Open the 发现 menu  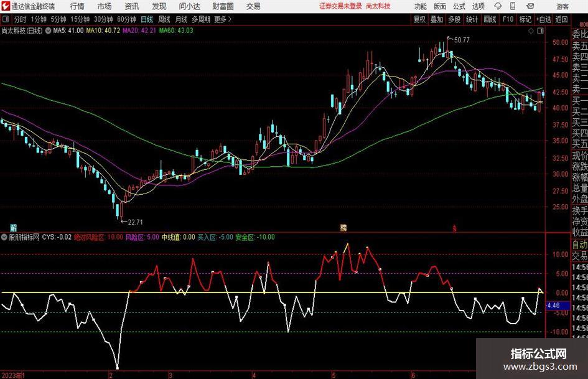pyautogui.click(x=159, y=6)
